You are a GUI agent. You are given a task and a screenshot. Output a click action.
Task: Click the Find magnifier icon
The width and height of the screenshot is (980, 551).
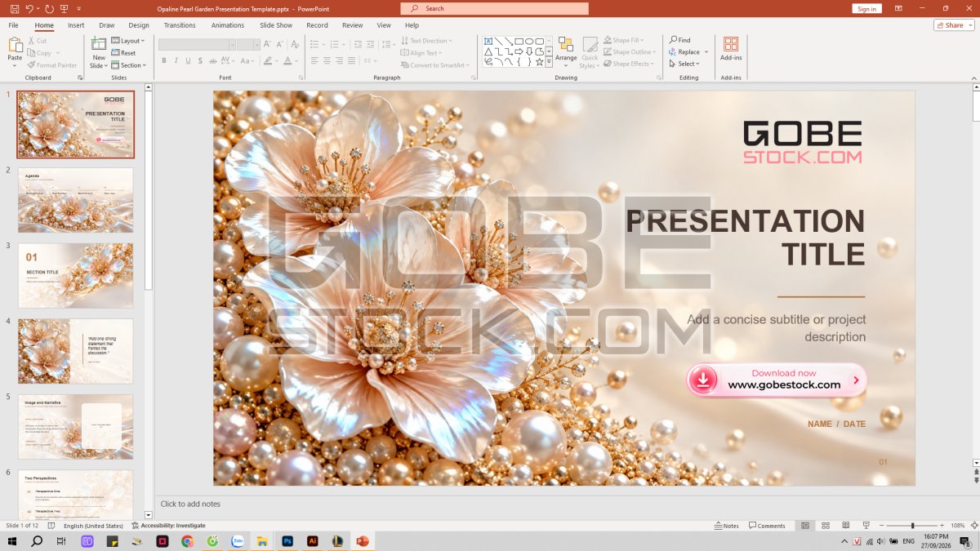coord(673,40)
